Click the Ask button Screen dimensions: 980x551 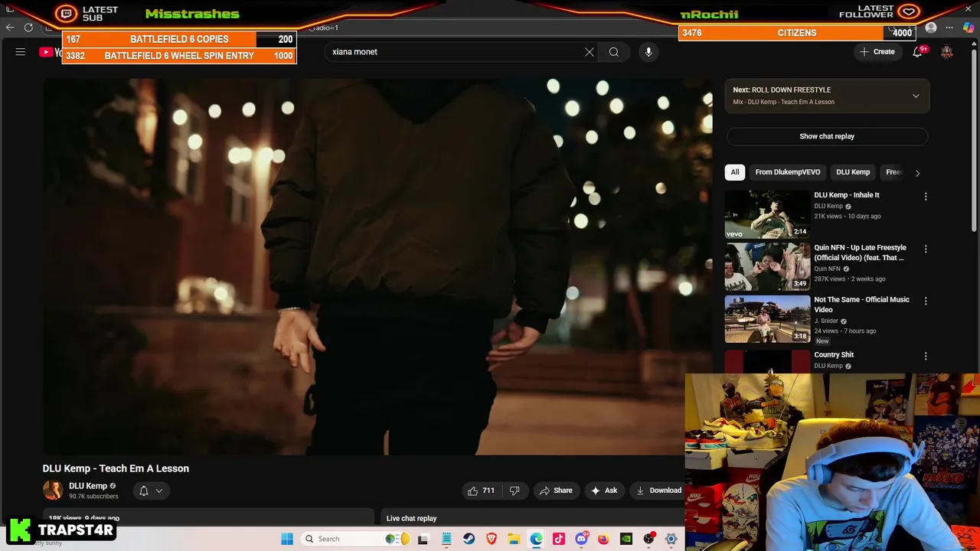604,491
